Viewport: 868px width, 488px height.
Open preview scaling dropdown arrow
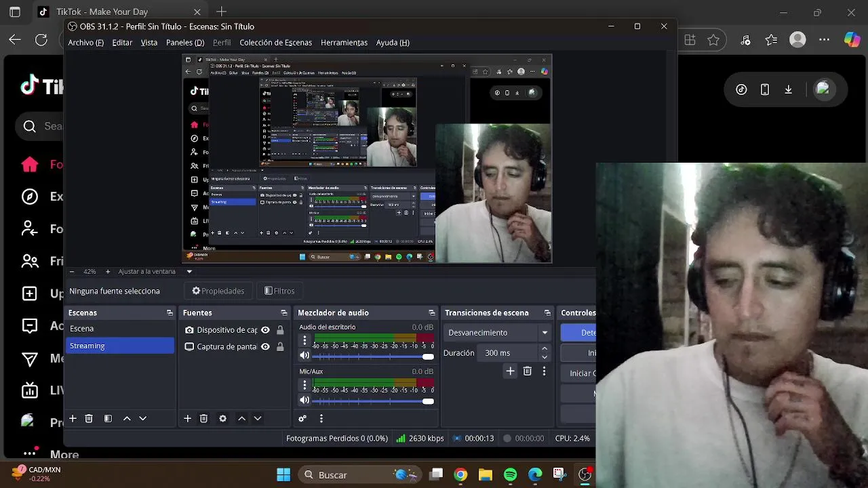[189, 272]
